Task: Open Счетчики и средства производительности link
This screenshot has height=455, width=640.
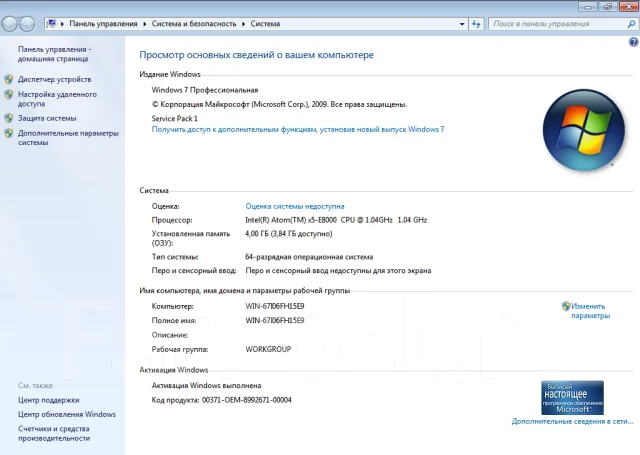Action: (x=54, y=433)
